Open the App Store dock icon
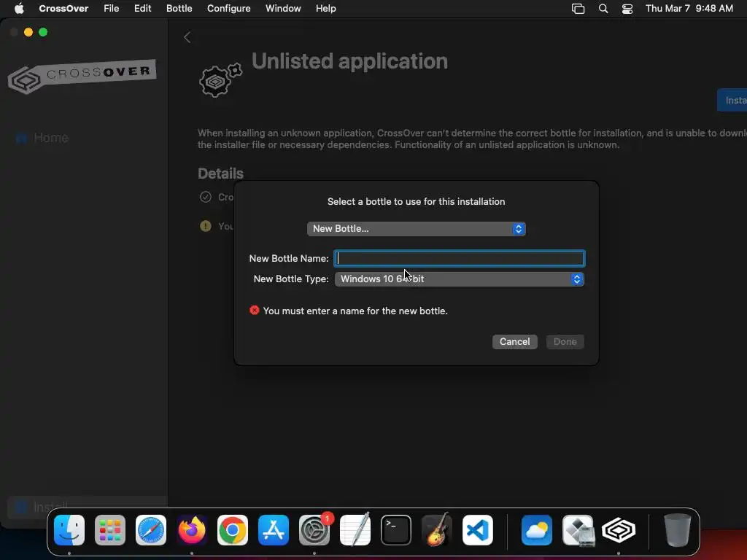The height and width of the screenshot is (560, 747). click(274, 530)
